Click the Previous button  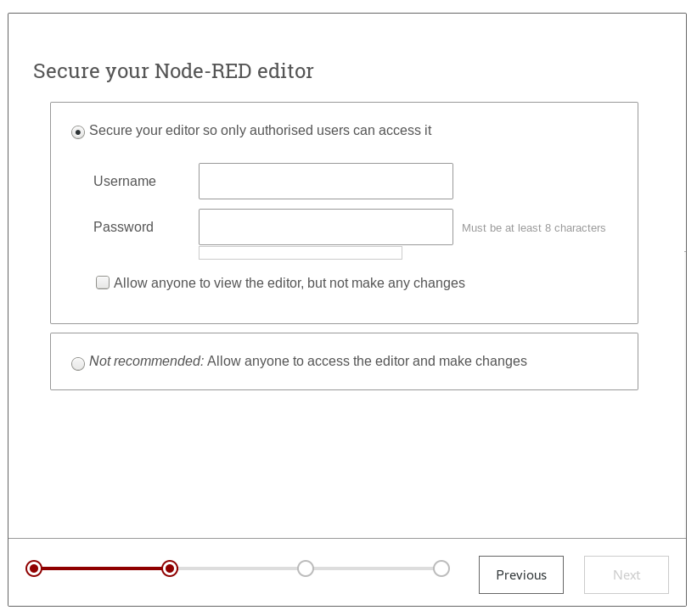pyautogui.click(x=521, y=574)
